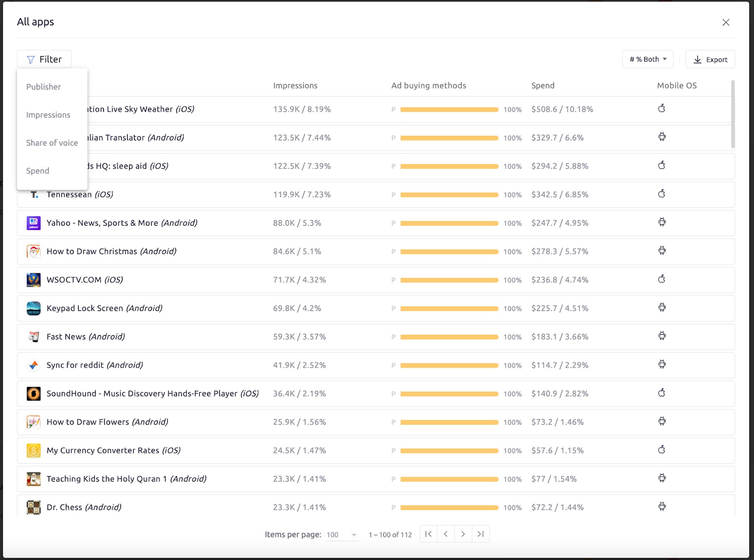Click iOS icon in sleep aid row
This screenshot has height=560, width=754.
[x=662, y=165]
